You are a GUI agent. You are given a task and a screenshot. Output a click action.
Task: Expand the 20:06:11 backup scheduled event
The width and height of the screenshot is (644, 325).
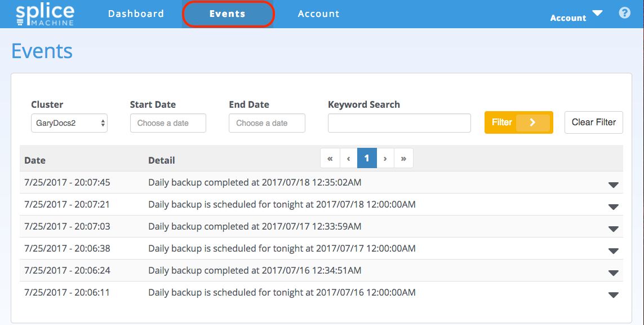tap(613, 295)
